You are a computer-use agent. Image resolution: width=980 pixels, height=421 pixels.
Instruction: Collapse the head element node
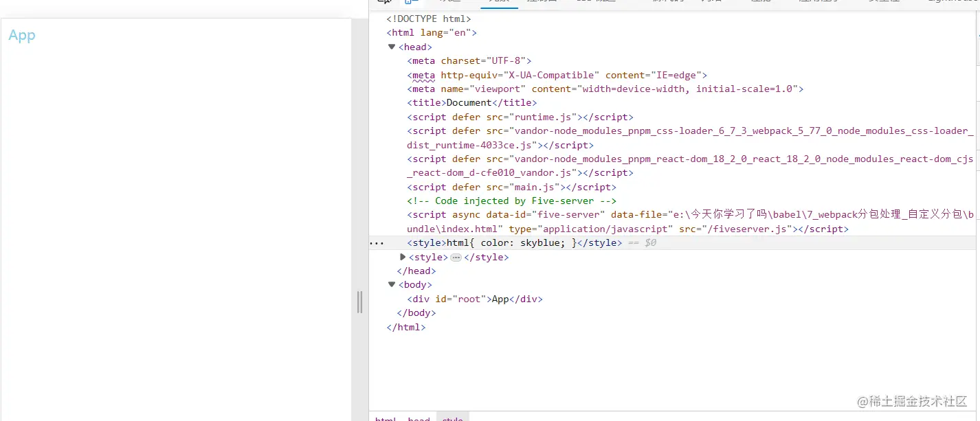pyautogui.click(x=392, y=47)
